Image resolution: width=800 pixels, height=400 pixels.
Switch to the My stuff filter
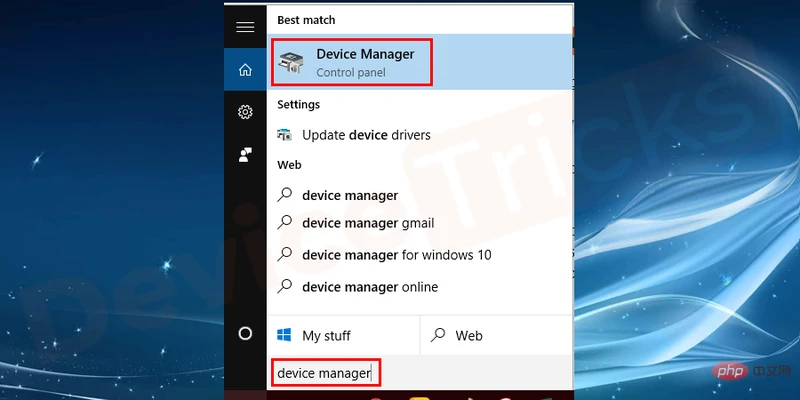point(343,335)
